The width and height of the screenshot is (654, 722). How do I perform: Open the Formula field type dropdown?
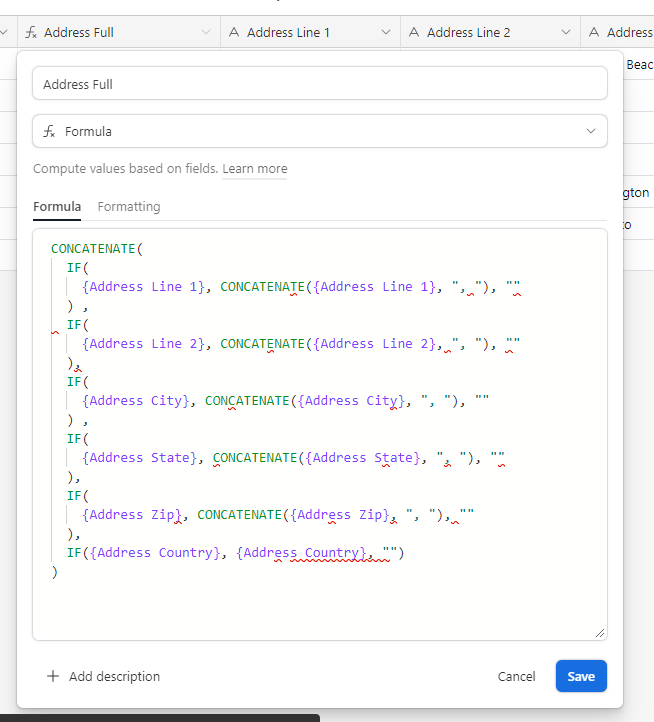point(320,131)
